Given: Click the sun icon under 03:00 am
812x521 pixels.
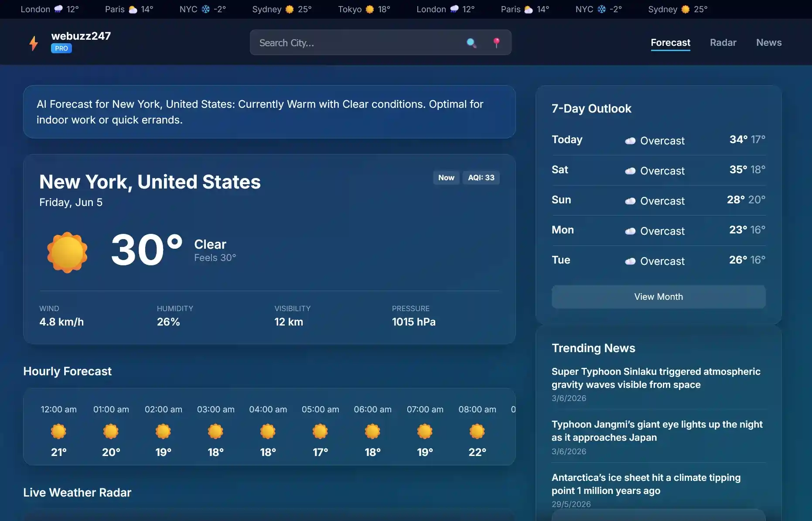Looking at the screenshot, I should [215, 431].
